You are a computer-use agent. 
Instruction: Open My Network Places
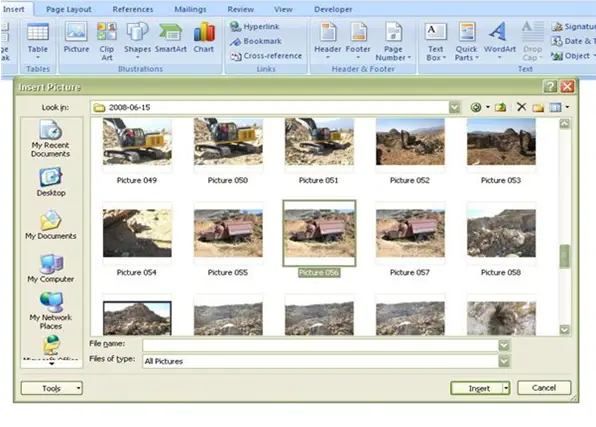coord(51,311)
